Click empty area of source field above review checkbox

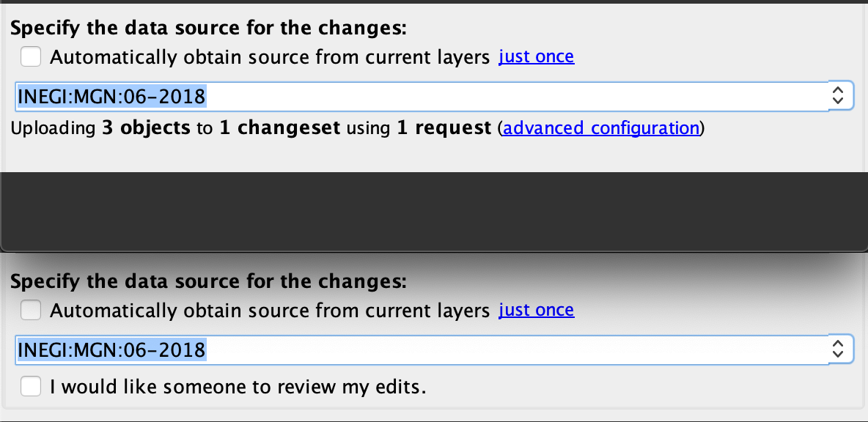coord(513,349)
